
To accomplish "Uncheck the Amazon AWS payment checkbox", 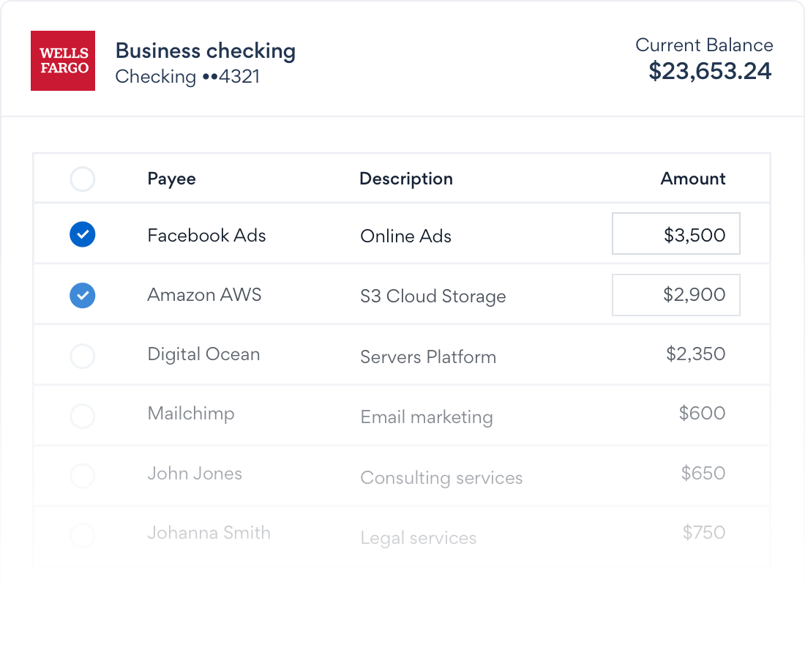I will [x=82, y=295].
